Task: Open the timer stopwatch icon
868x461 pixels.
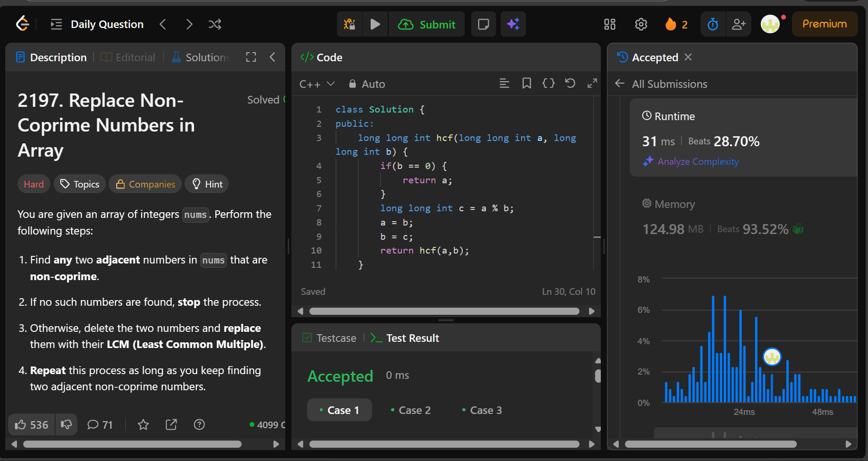Action: click(713, 24)
